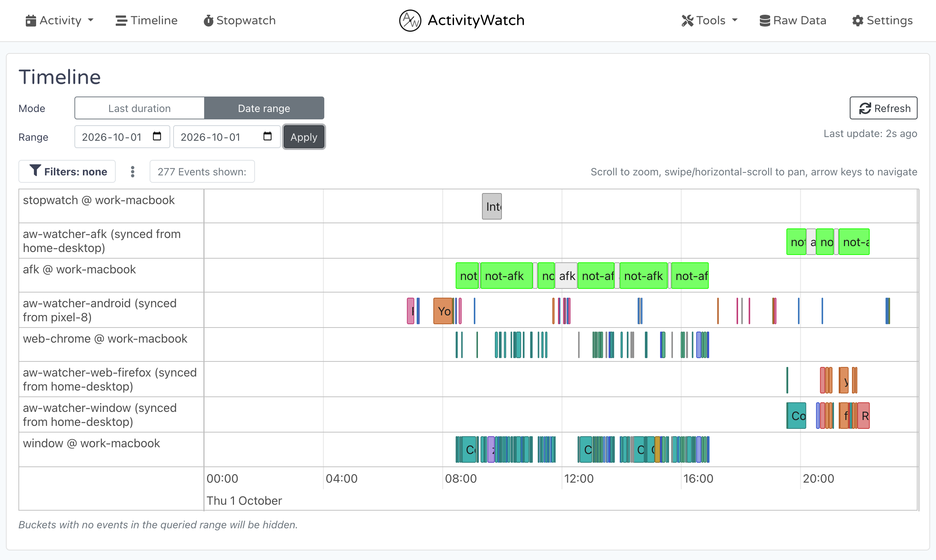Open the Filters: none button
This screenshot has height=560, width=936.
[x=67, y=172]
